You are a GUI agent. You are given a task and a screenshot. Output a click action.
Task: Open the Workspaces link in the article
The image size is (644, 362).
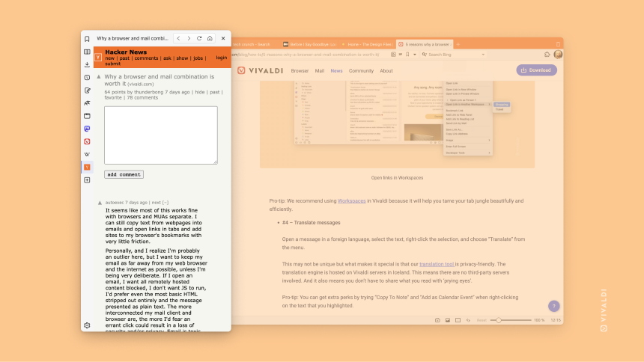point(351,200)
